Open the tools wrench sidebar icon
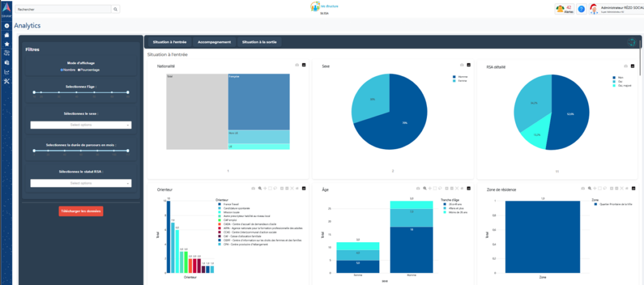Screen dimensions: 644x285 (x=6, y=82)
